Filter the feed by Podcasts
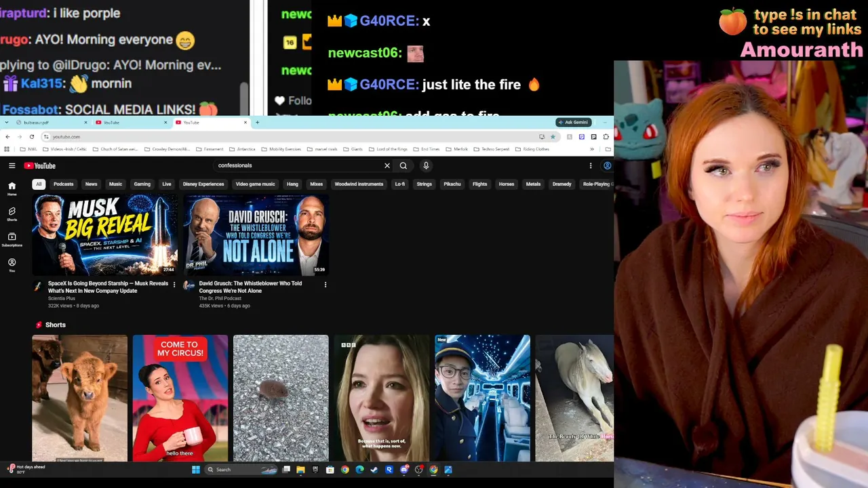Viewport: 868px width, 488px height. coord(64,184)
